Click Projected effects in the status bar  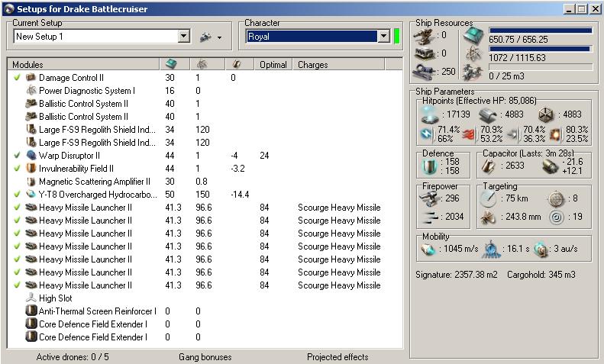pyautogui.click(x=337, y=356)
